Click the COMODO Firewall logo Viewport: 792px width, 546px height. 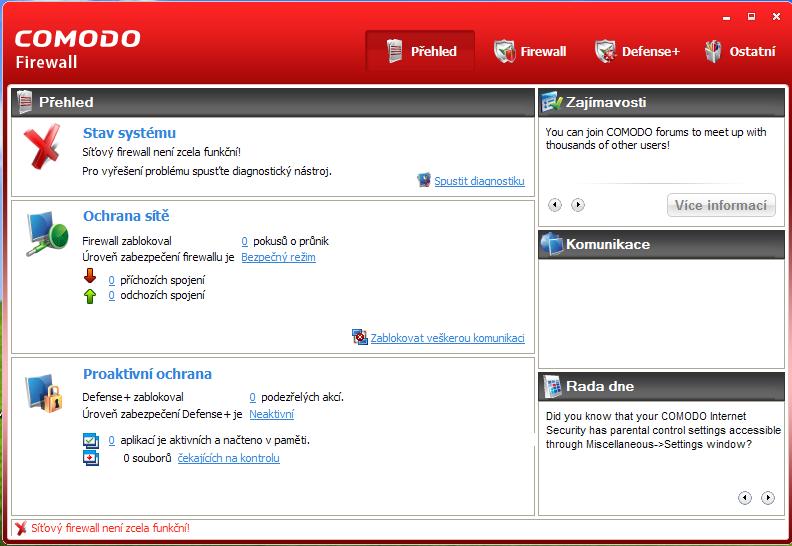click(77, 48)
